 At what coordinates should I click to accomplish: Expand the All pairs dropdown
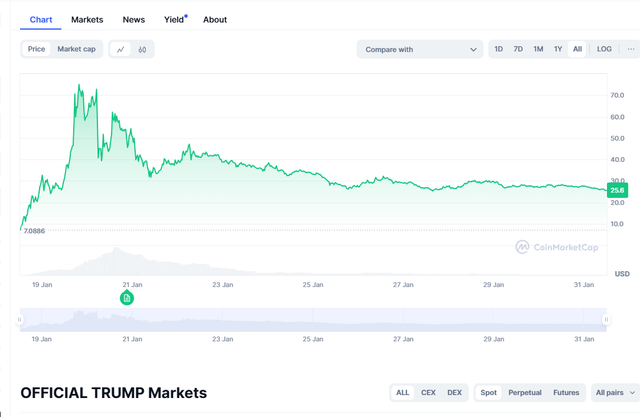(615, 393)
